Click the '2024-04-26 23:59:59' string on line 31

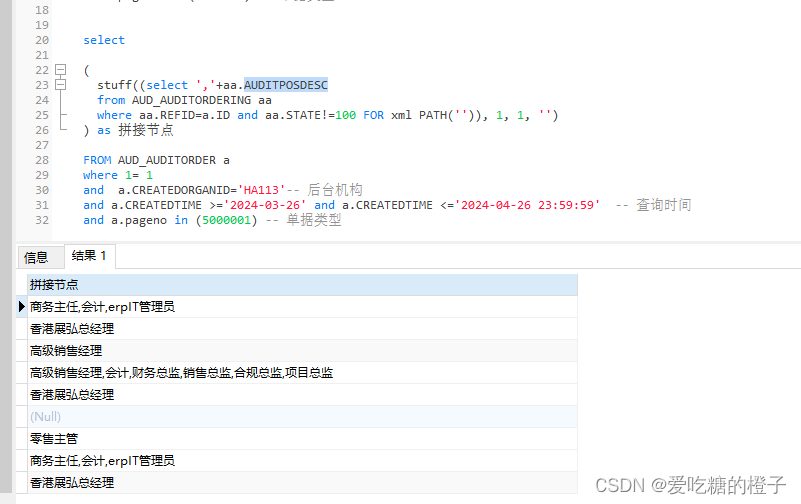(527, 205)
